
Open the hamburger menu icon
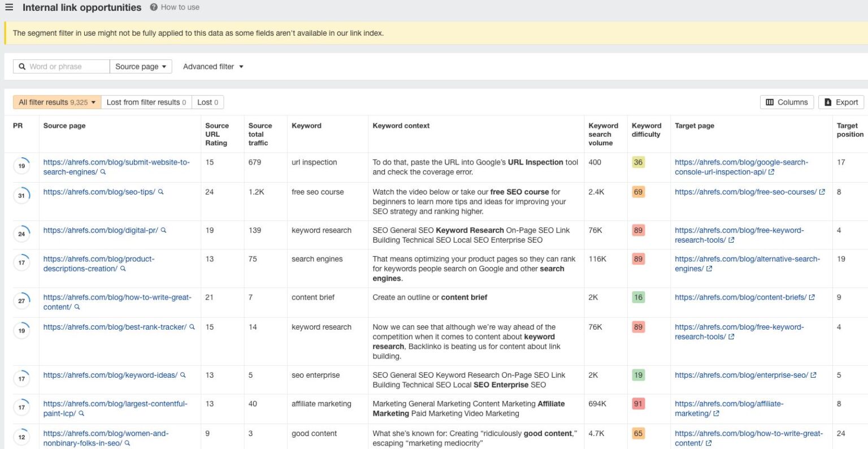pyautogui.click(x=9, y=7)
